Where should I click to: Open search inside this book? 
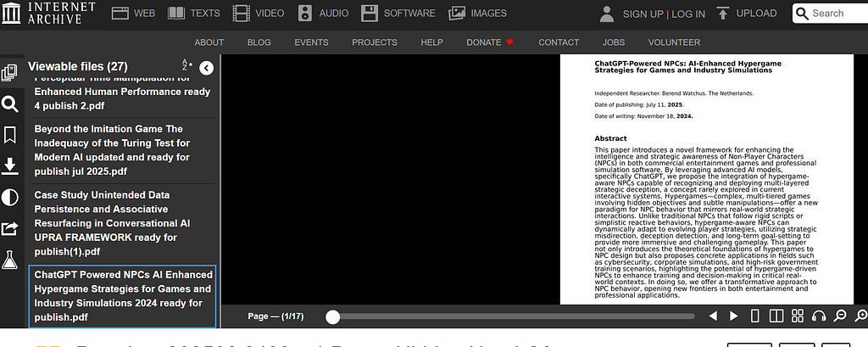tap(10, 104)
